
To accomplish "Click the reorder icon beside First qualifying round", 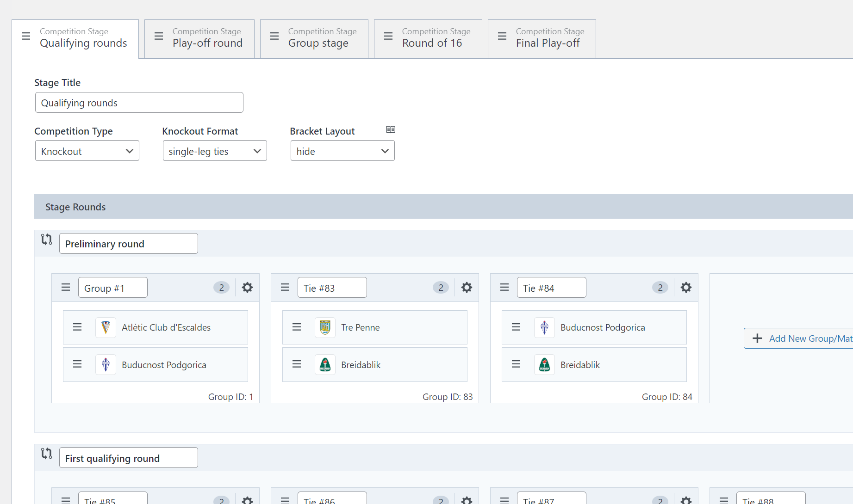I will [46, 454].
